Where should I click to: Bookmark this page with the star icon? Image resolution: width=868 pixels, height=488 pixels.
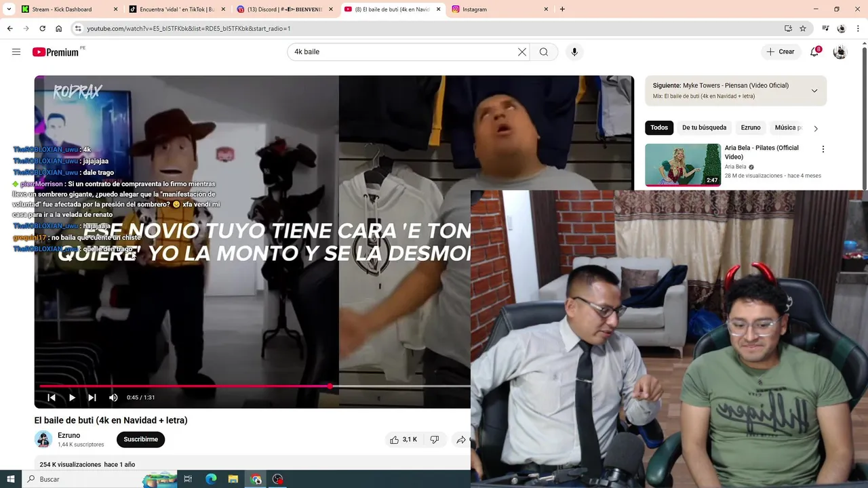[x=803, y=28]
